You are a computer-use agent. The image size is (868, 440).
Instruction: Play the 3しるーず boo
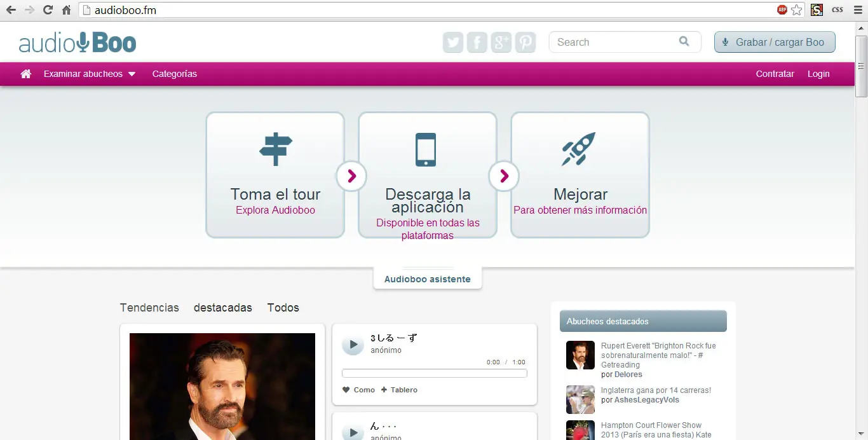[x=353, y=345]
